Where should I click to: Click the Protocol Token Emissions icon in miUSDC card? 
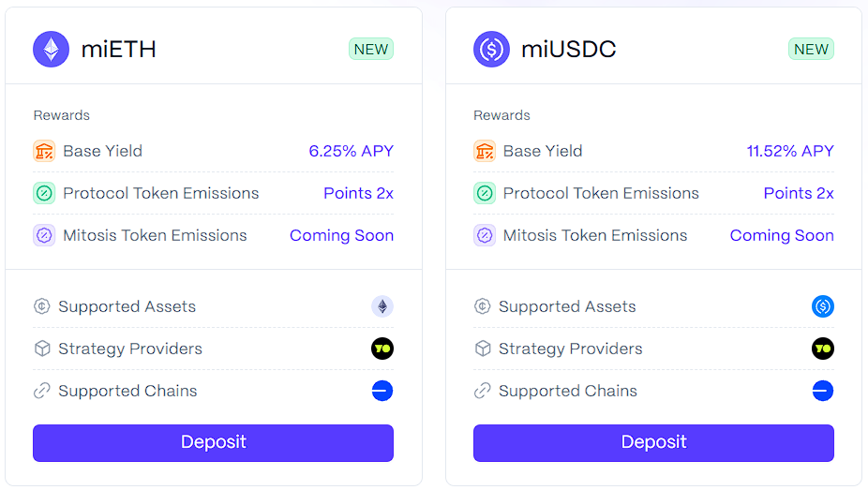pos(485,193)
